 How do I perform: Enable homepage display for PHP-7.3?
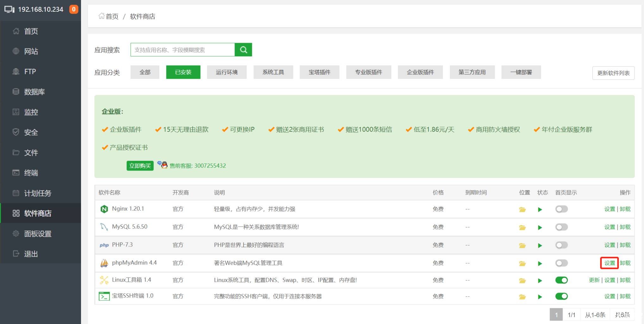[561, 245]
